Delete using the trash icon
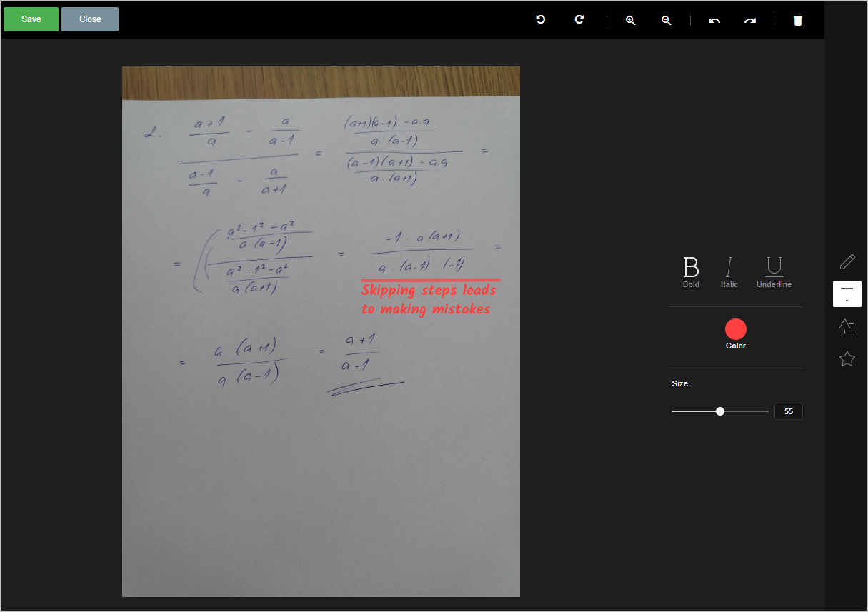868x612 pixels. (798, 21)
